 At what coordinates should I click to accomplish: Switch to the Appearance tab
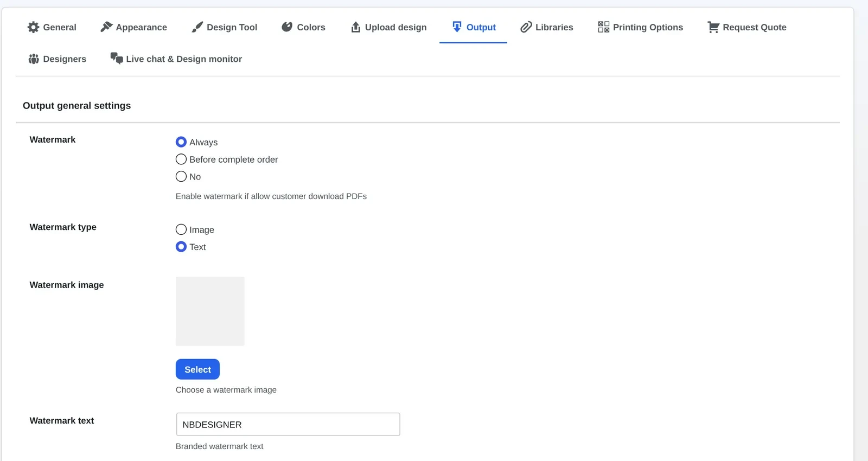point(134,27)
